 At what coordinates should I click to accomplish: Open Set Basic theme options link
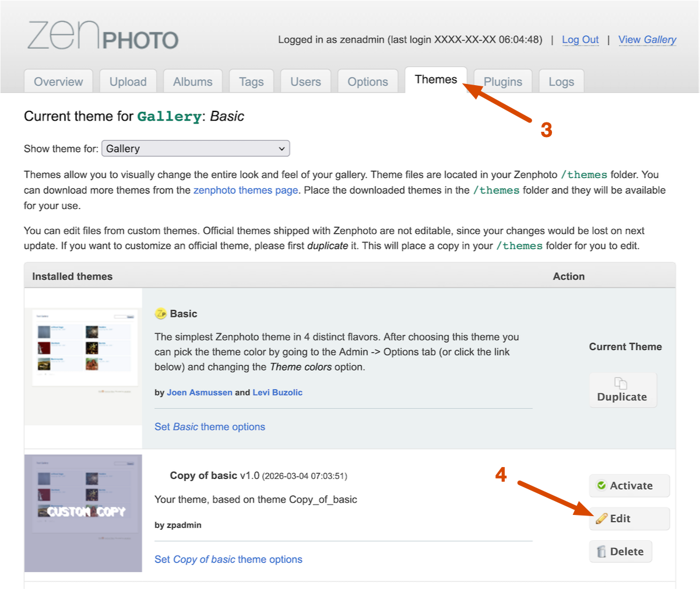[210, 427]
